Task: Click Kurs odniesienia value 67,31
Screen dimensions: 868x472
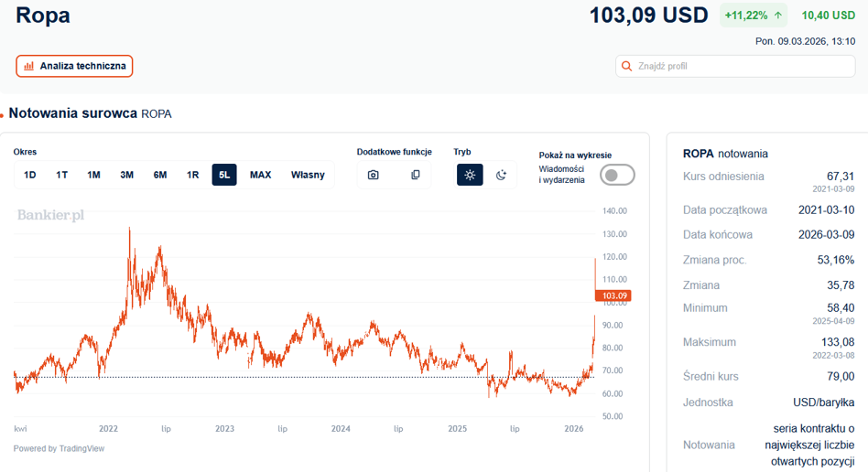Action: pyautogui.click(x=841, y=177)
